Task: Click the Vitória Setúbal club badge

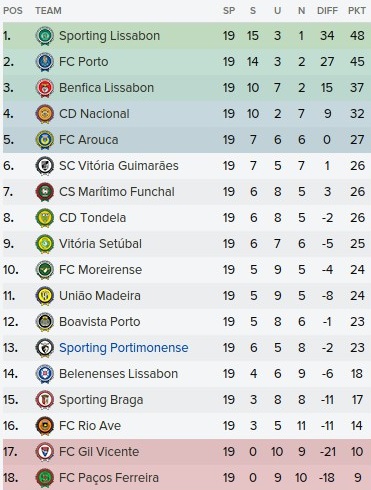Action: pyautogui.click(x=45, y=244)
